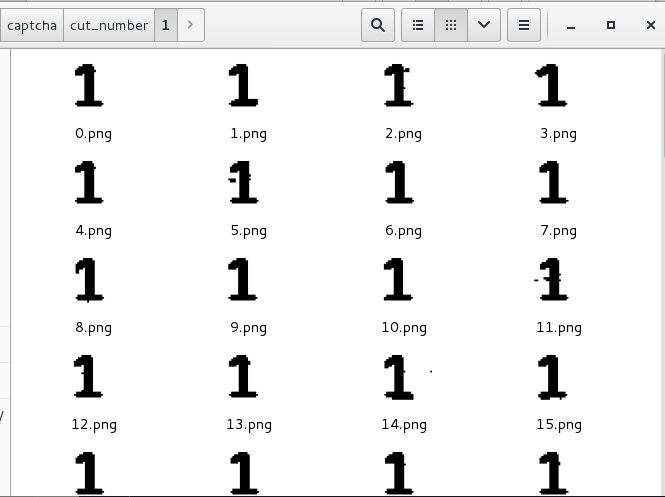
Task: Click the 0.png file name
Action: (x=94, y=134)
